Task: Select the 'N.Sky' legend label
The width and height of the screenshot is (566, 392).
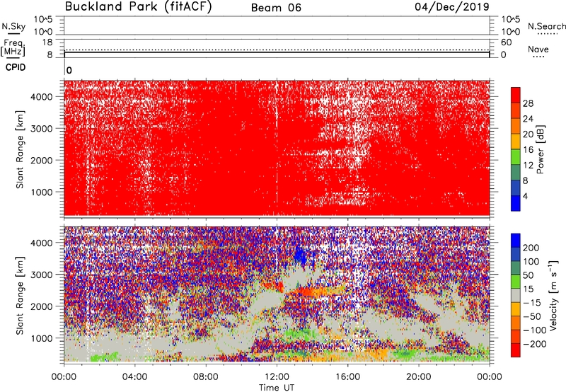Action: (x=13, y=26)
